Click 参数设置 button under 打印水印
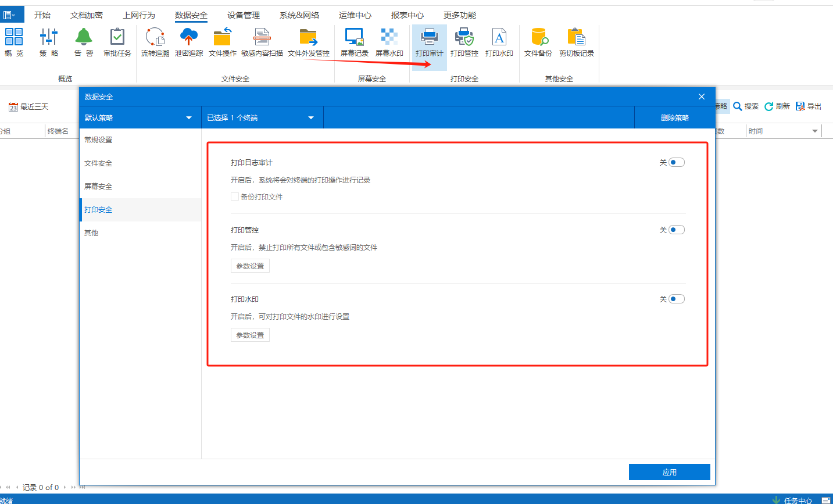Screen dimensions: 833x504 tap(250, 335)
